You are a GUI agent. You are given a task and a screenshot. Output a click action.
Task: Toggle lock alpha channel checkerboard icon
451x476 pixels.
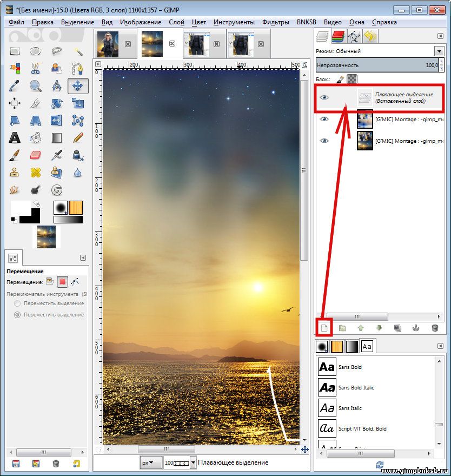tap(351, 79)
